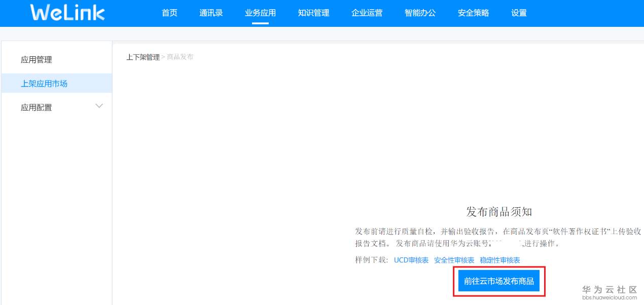The image size is (644, 305).
Task: Click the WeLink logo
Action: [x=67, y=13]
